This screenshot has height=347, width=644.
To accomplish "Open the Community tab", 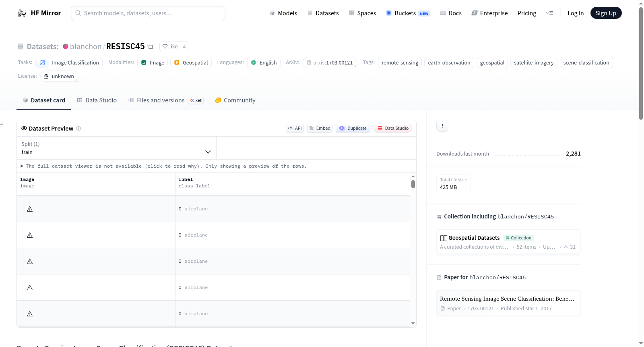I will [x=235, y=100].
